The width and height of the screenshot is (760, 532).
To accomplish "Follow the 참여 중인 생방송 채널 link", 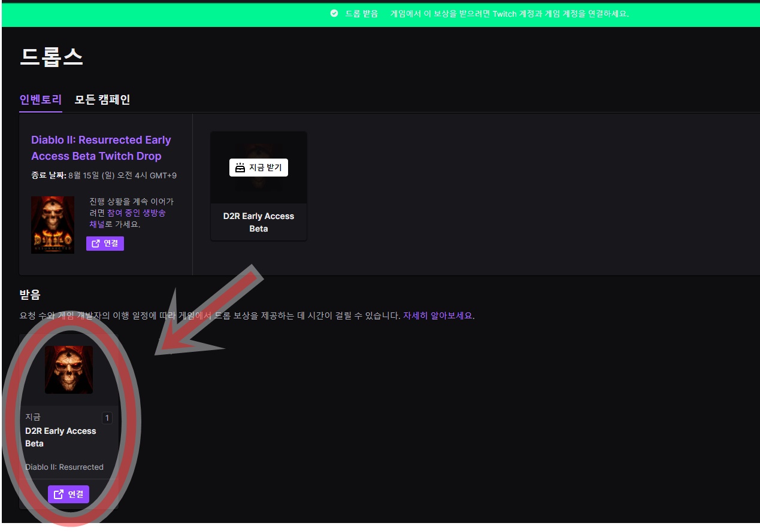I will point(128,218).
